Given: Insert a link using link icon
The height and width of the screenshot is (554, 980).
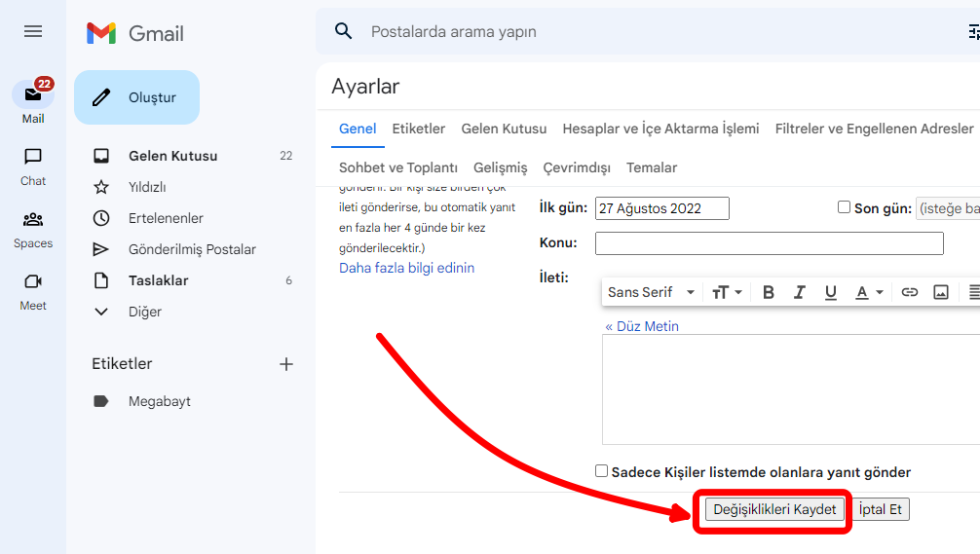Looking at the screenshot, I should [x=910, y=292].
